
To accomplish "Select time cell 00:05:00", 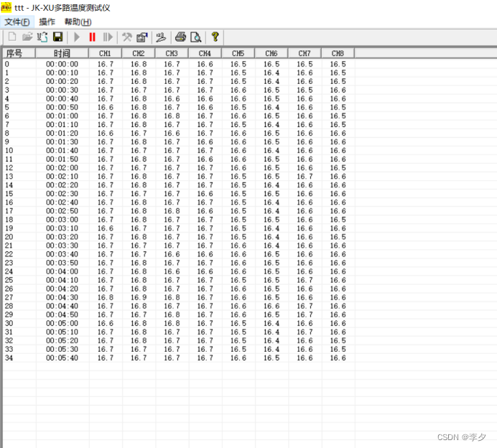I will (62, 323).
